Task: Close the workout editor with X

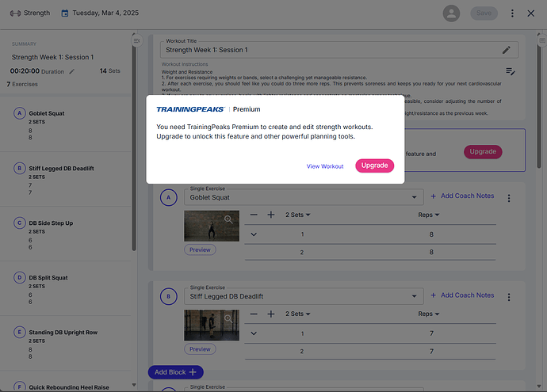Action: tap(530, 13)
